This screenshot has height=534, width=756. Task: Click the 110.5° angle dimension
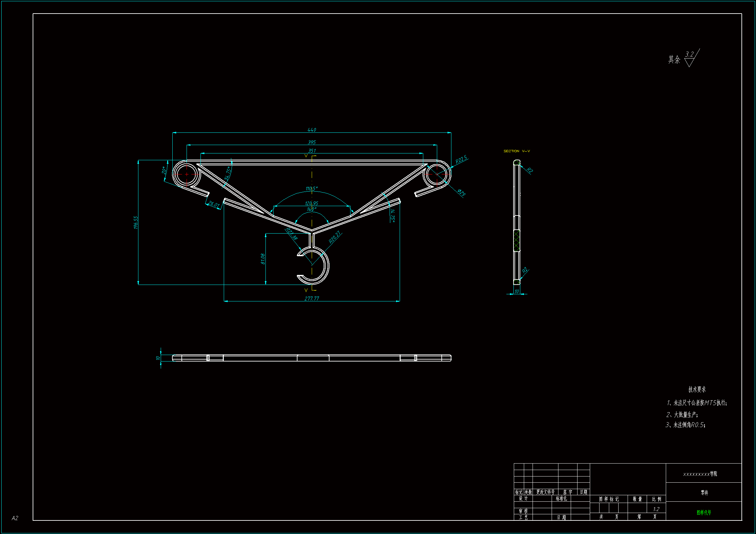[311, 189]
